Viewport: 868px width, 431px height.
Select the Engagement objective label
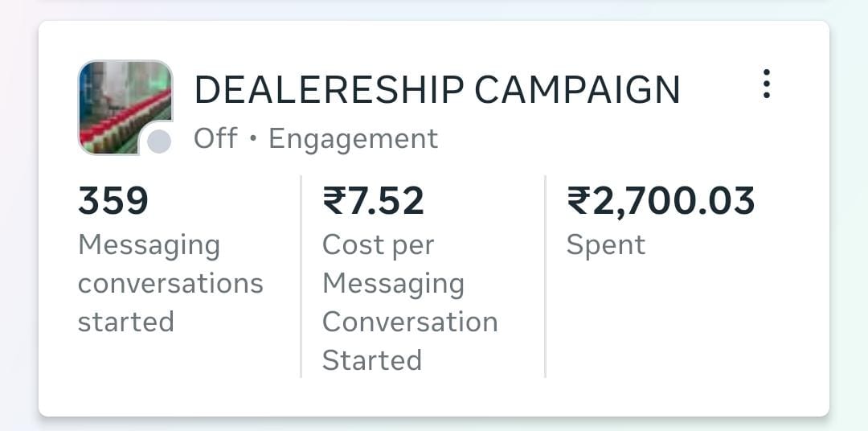click(x=353, y=138)
